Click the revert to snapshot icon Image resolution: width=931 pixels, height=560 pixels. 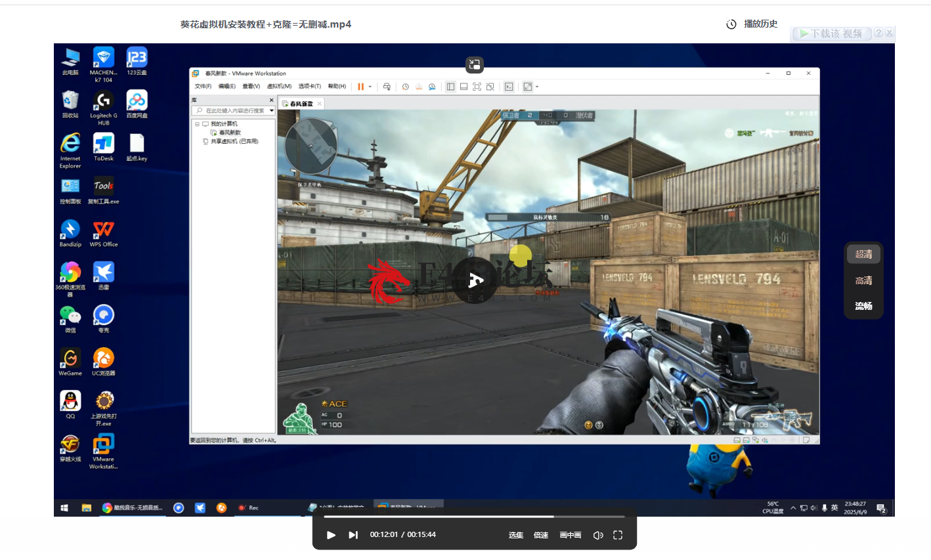point(419,87)
